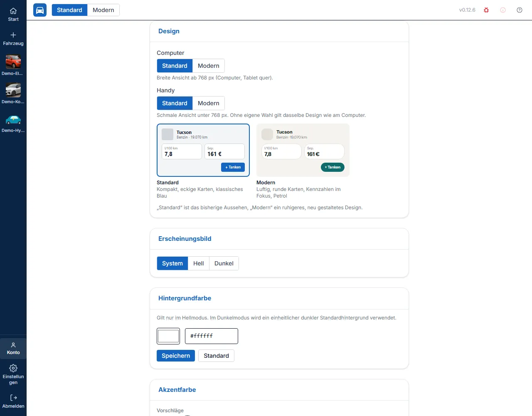Click the Design section heading
Screen dimensions: 532x416
(169, 31)
